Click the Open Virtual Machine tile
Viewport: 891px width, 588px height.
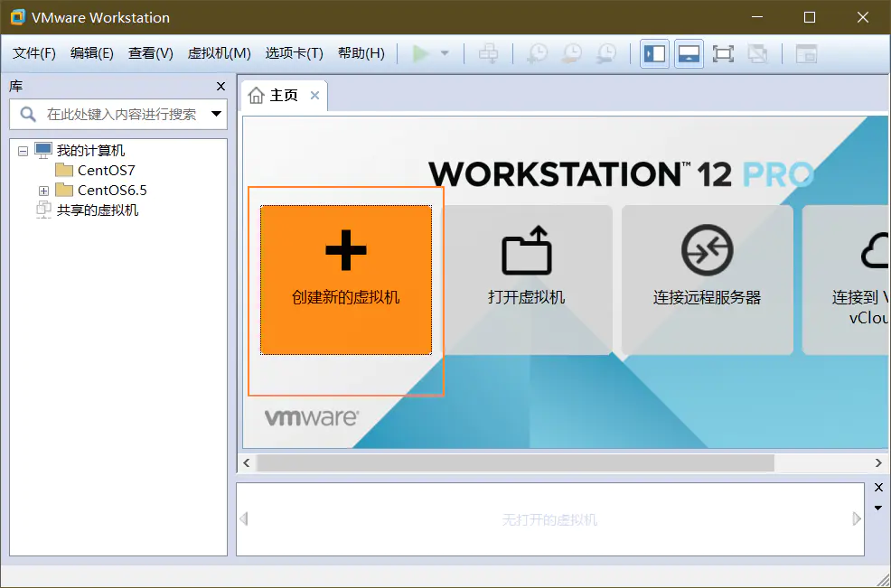(526, 279)
